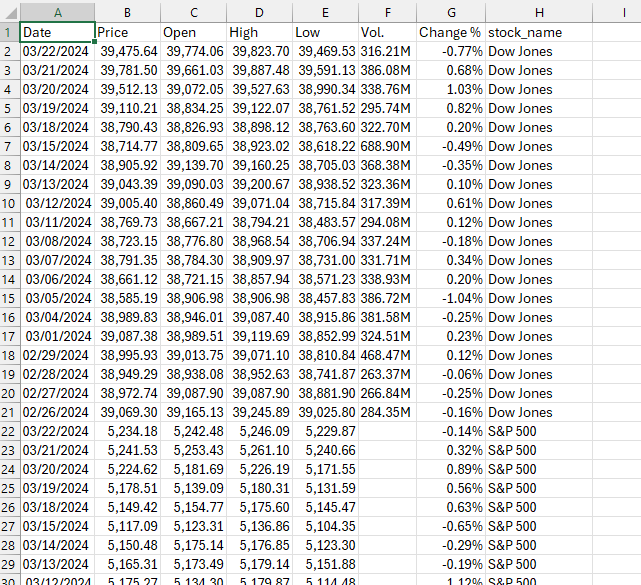This screenshot has height=585, width=641.
Task: Click the Dow Jones cell in row 2
Action: pyautogui.click(x=539, y=52)
